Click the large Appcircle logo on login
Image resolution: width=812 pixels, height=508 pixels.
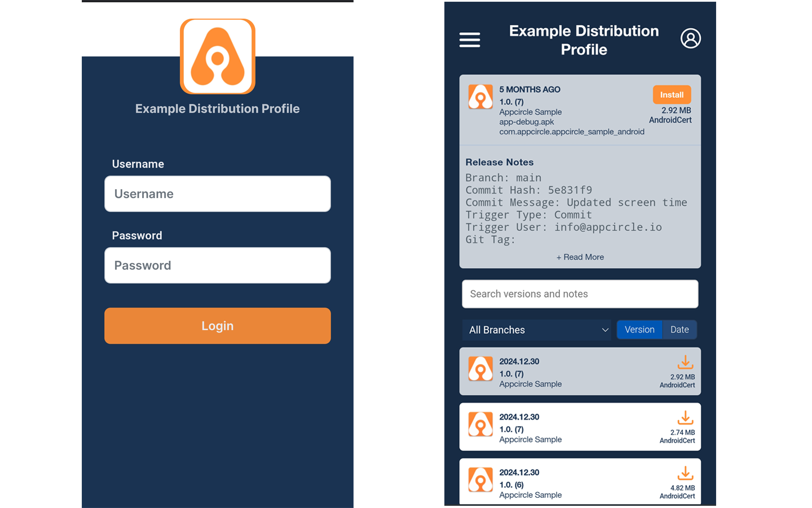pyautogui.click(x=218, y=56)
